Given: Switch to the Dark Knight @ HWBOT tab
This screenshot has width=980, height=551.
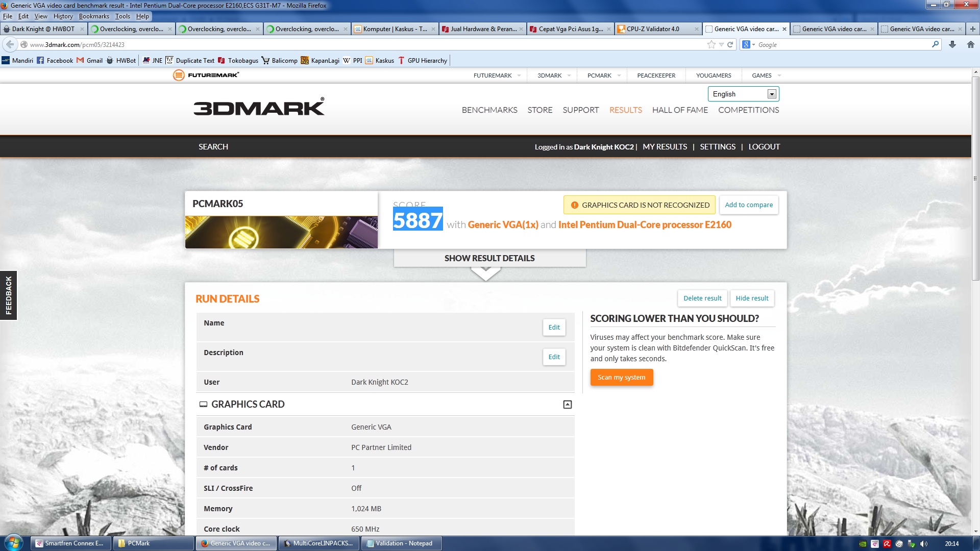Looking at the screenshot, I should click(x=43, y=29).
